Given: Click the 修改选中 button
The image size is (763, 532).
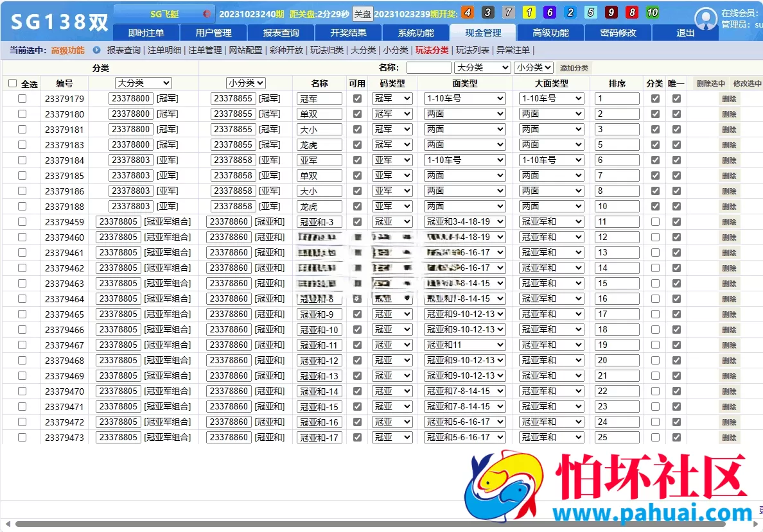Looking at the screenshot, I should click(x=747, y=83).
